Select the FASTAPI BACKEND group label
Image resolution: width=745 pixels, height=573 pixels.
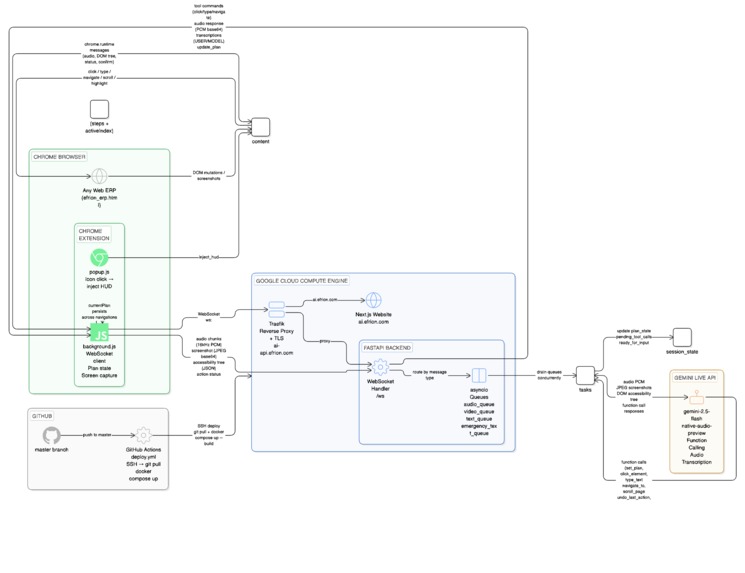(x=387, y=348)
